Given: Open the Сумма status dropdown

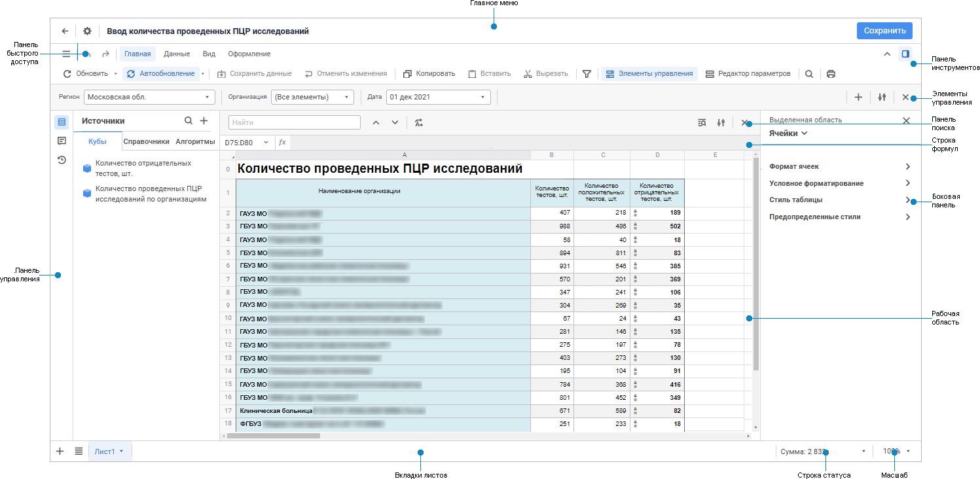Looking at the screenshot, I should tap(863, 452).
